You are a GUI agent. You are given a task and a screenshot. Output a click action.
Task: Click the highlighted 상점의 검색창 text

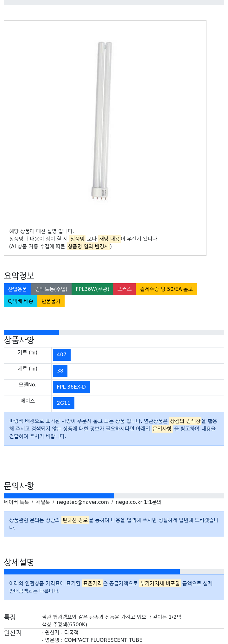[185, 421]
